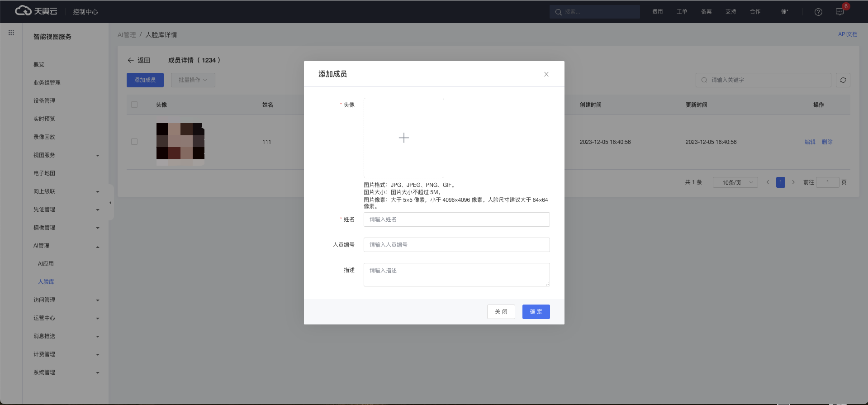Open the 批量操作 dropdown
Screen dimensions: 868x405
[193, 80]
